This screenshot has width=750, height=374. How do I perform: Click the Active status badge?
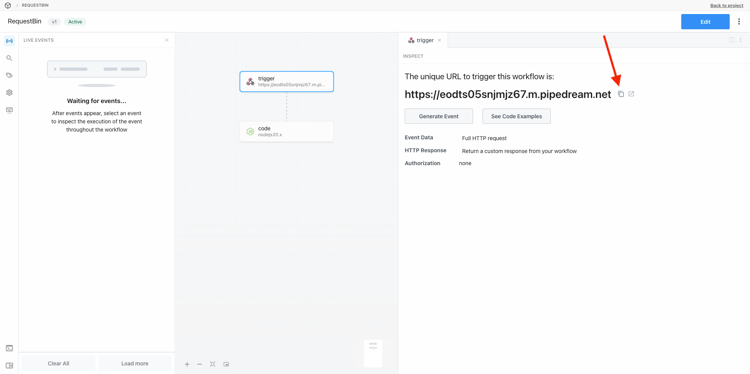pyautogui.click(x=75, y=22)
